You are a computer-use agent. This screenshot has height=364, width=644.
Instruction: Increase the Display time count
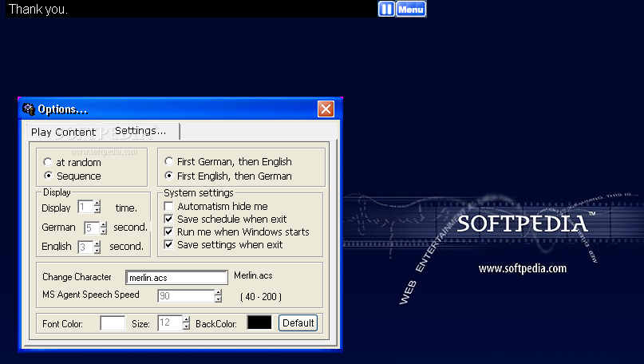pos(97,204)
